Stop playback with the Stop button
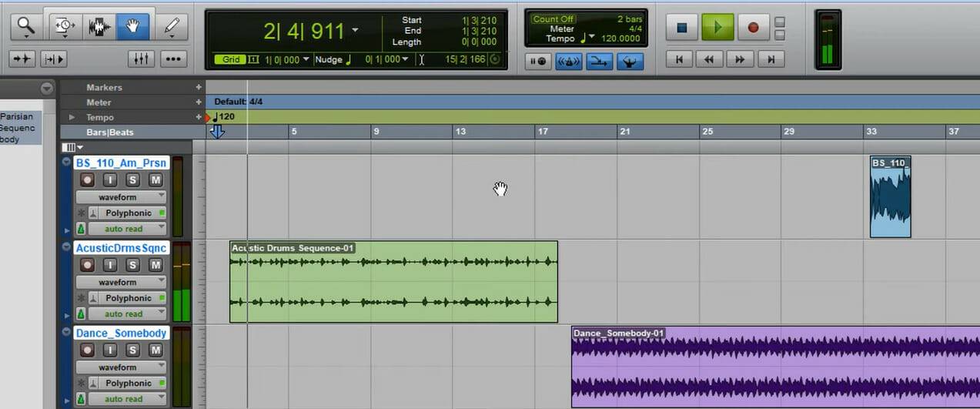The image size is (980, 409). coord(681,28)
